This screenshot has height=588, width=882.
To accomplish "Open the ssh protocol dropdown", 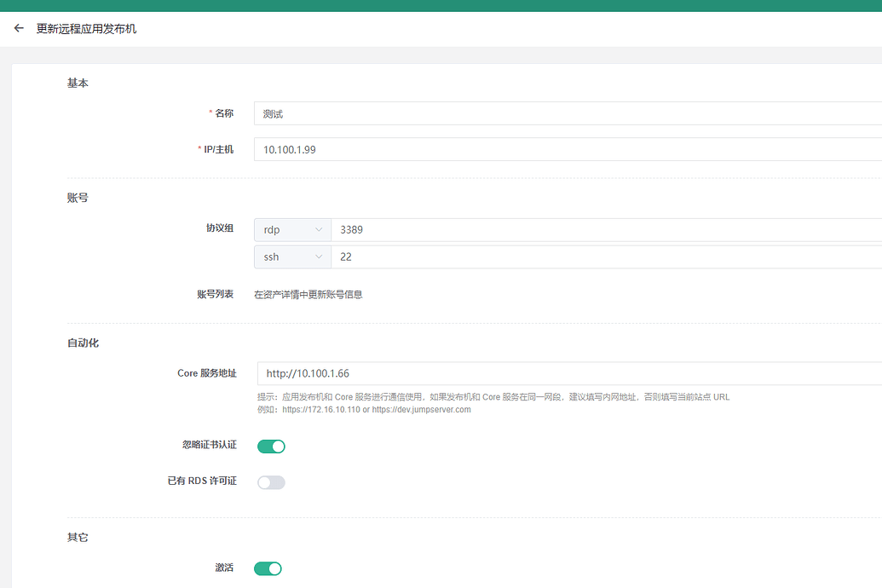I will [x=292, y=257].
